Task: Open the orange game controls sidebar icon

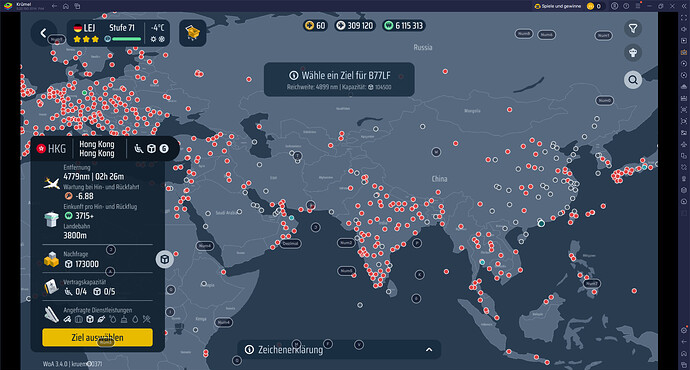Action: click(684, 52)
